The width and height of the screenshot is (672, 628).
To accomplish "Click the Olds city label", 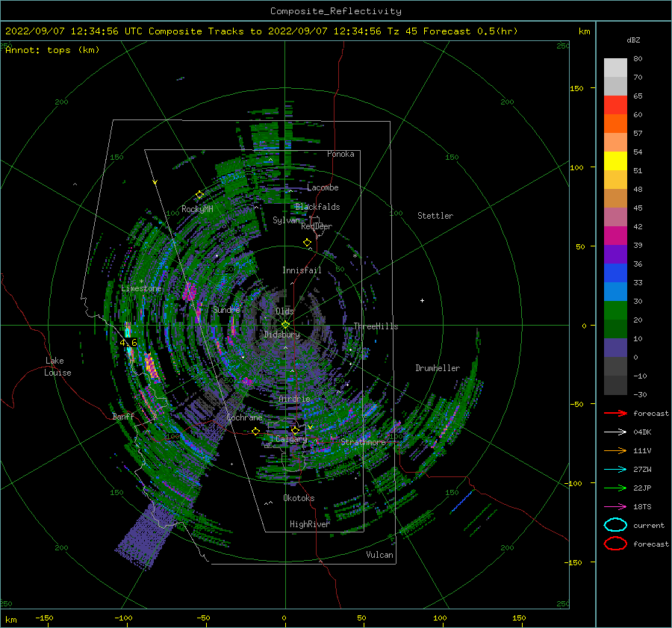I will click(284, 311).
